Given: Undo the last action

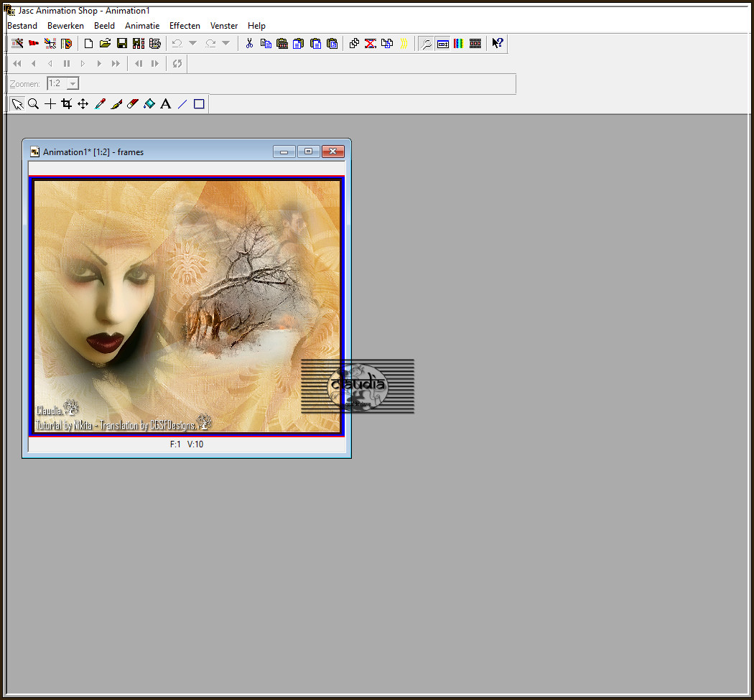Looking at the screenshot, I should (177, 43).
